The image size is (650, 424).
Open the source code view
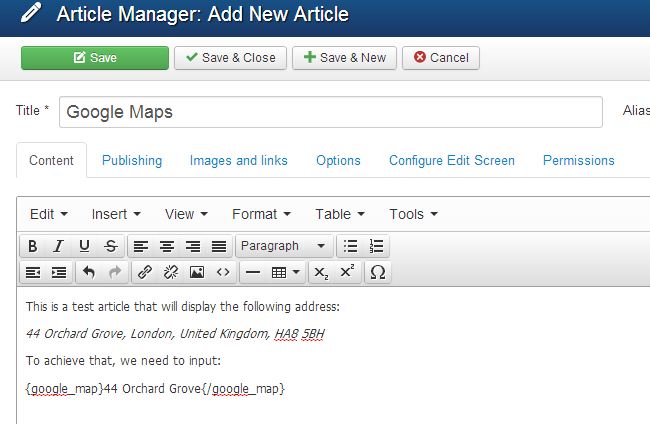pyautogui.click(x=223, y=272)
